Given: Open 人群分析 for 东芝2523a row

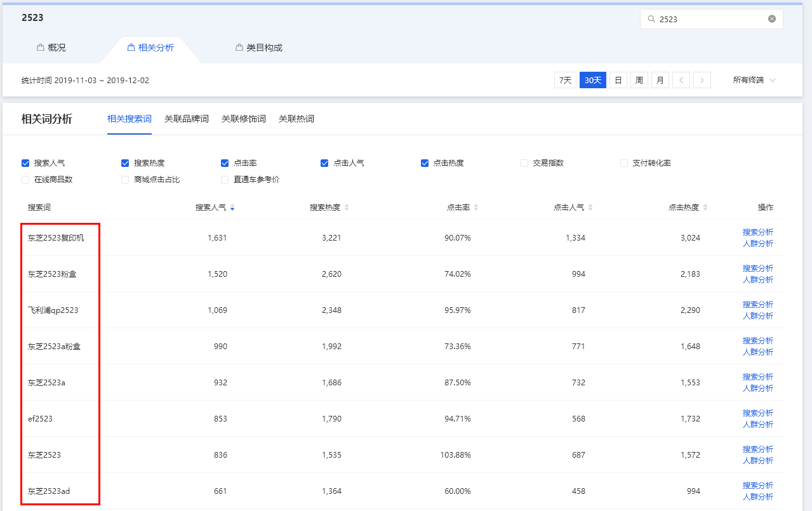Looking at the screenshot, I should [758, 388].
